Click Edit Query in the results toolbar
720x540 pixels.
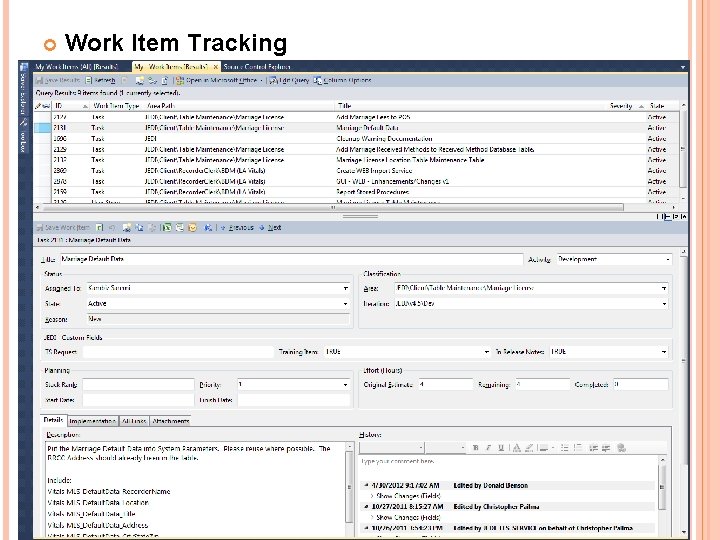[289, 80]
